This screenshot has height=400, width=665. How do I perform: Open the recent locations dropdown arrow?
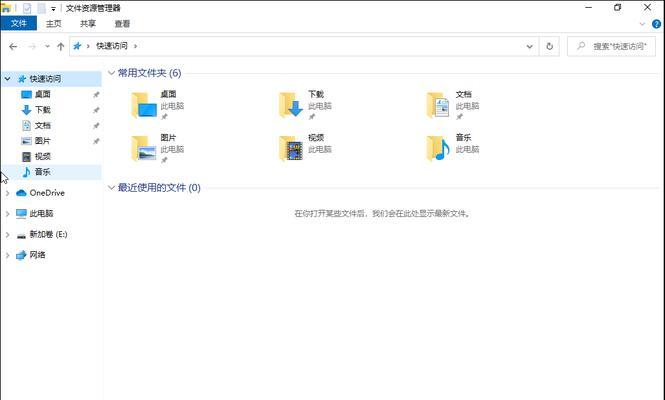click(x=47, y=46)
